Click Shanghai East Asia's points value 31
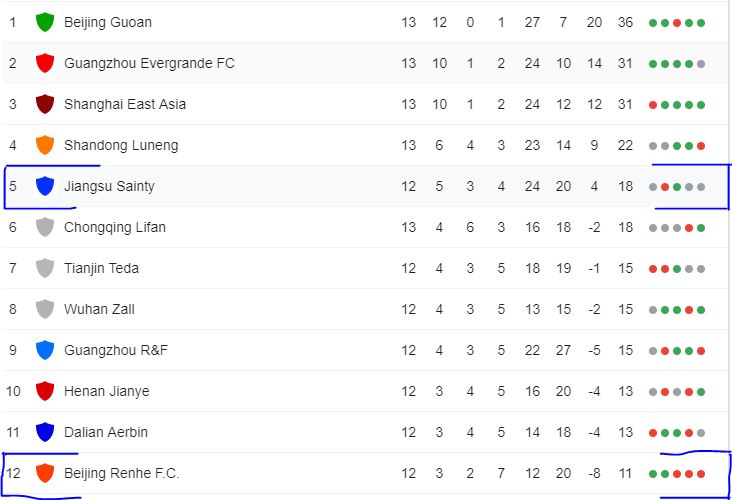The height and width of the screenshot is (500, 732). (x=626, y=104)
